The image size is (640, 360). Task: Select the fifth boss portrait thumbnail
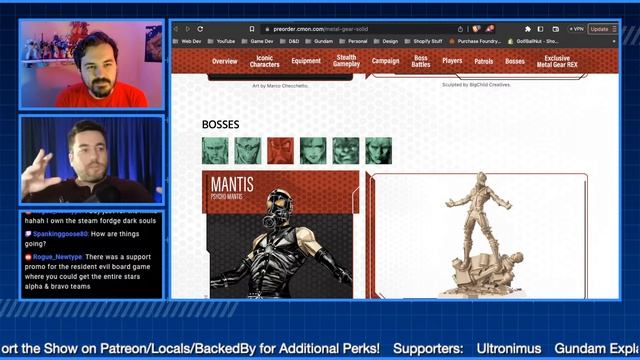(x=346, y=151)
